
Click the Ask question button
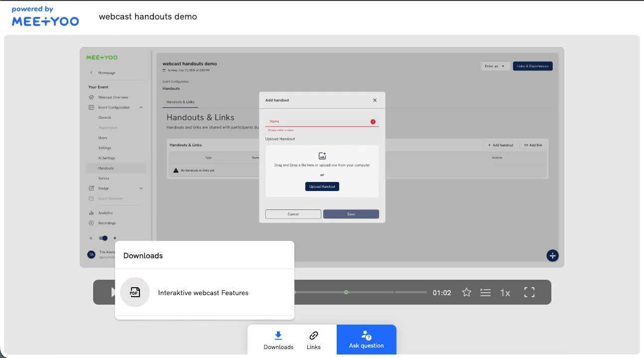(x=366, y=340)
